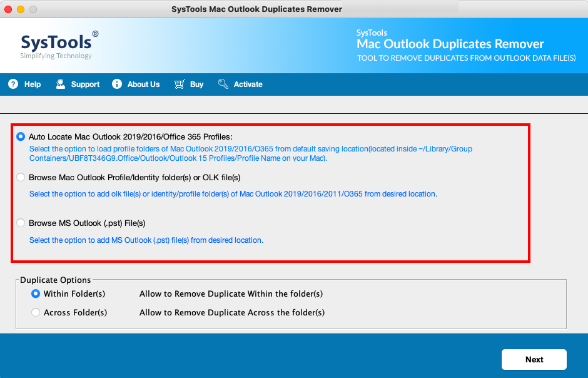Viewport: 588px width, 378px height.
Task: Open the Support toolbar label
Action: click(x=85, y=84)
